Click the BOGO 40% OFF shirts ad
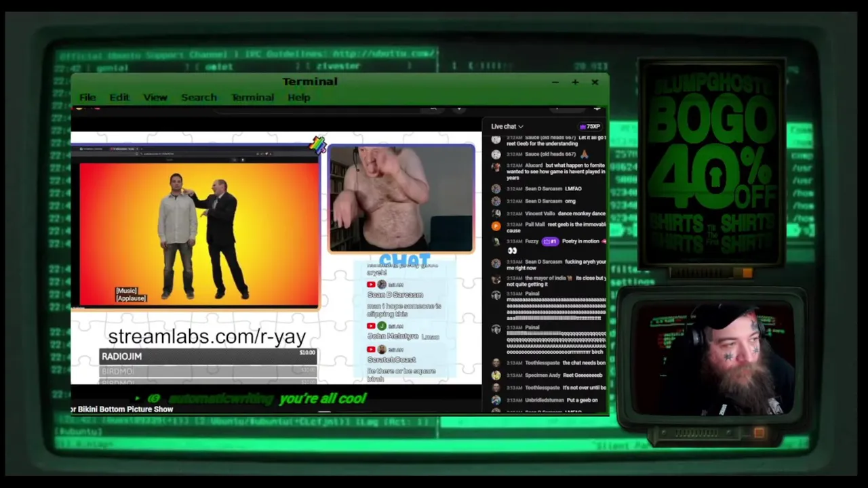This screenshot has width=868, height=488. (x=712, y=165)
